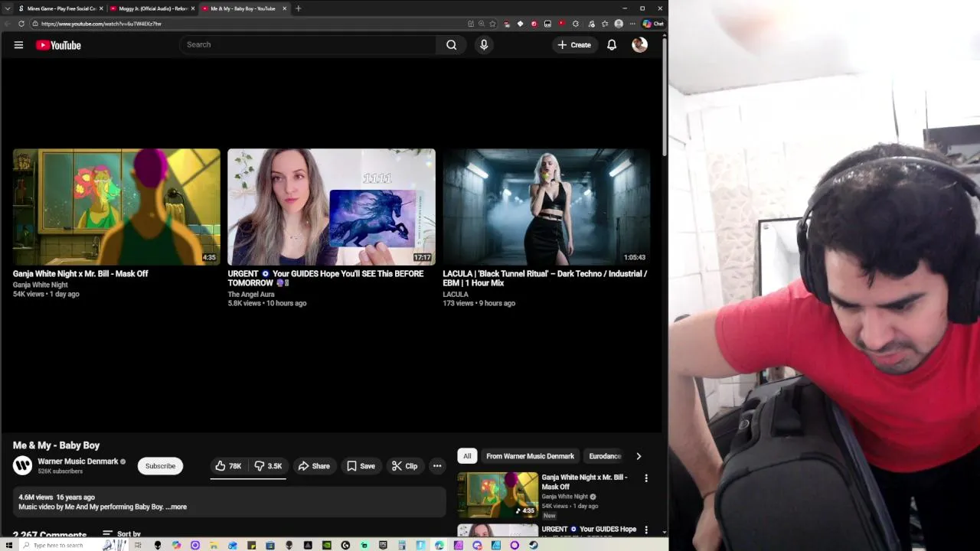Select Me & My - Baby Boy tab
This screenshot has width=980, height=551.
point(243,8)
